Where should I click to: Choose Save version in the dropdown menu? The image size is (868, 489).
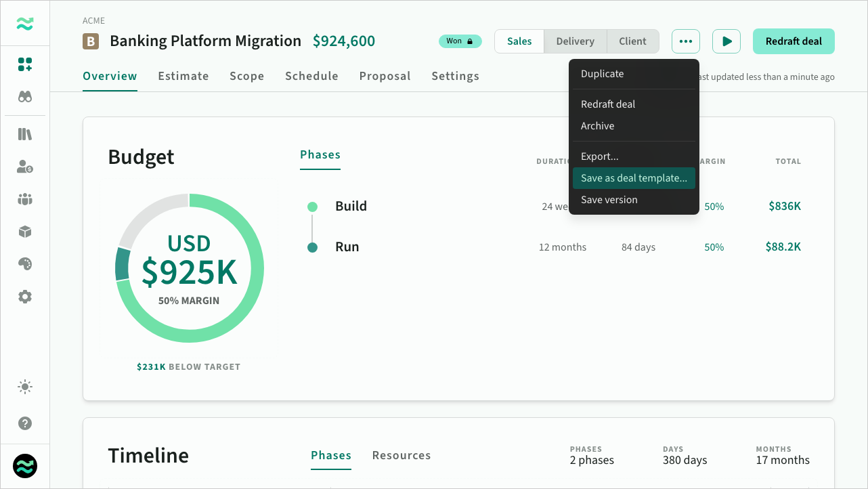click(x=634, y=200)
